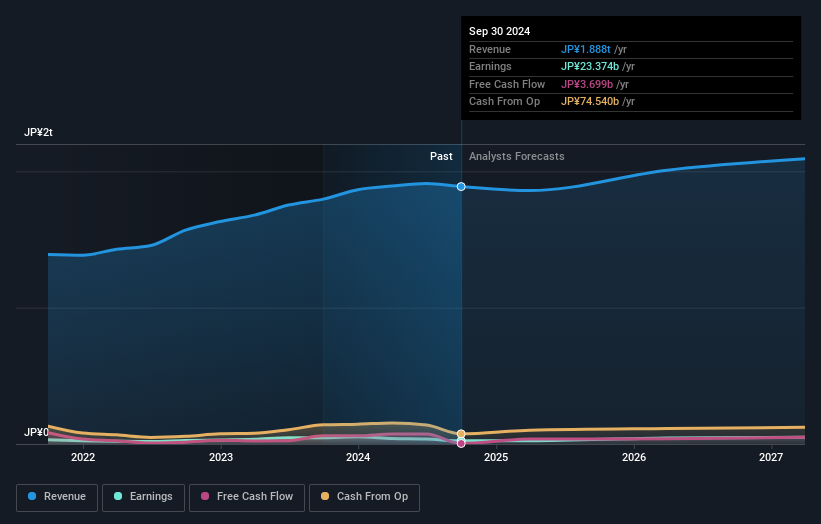Click the JP¥3.699b free cash flow value

[586, 84]
